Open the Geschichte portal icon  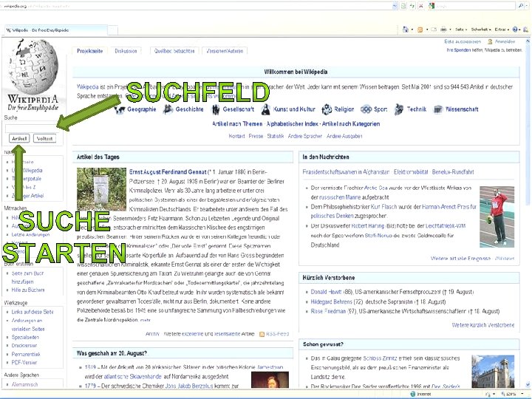(168, 109)
